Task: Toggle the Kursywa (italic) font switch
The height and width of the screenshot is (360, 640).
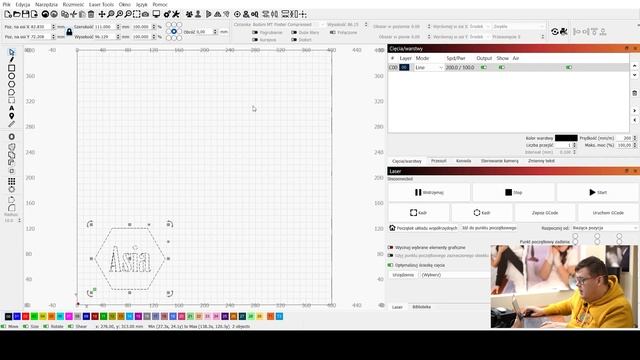Action: point(255,40)
